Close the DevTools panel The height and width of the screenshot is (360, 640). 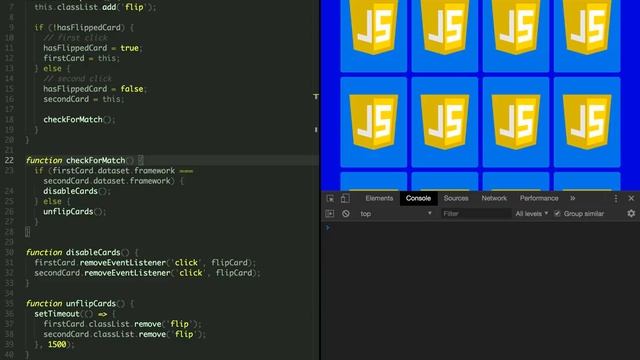pyautogui.click(x=631, y=198)
